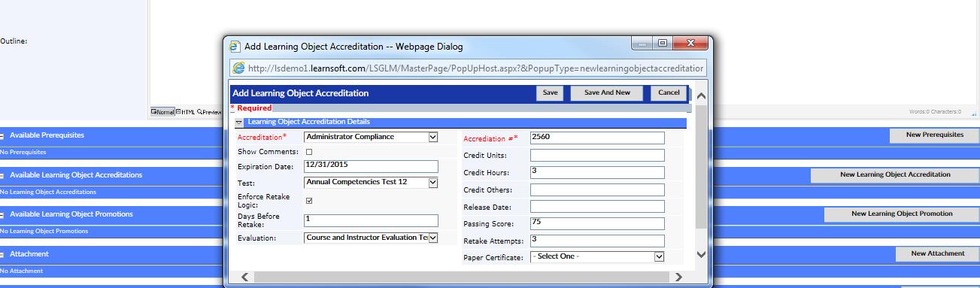Screen dimensions: 980x288
Task: Toggle the Show Comments checkbox
Action: click(x=308, y=152)
